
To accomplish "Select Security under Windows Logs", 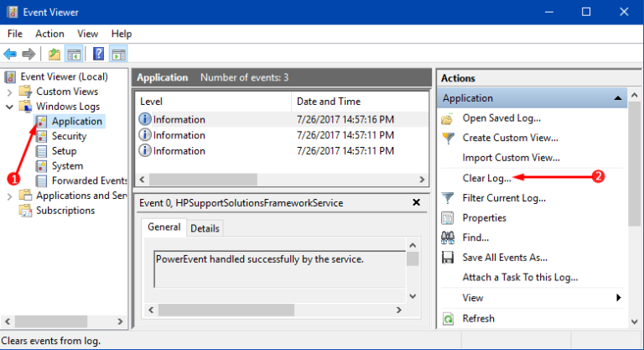I will click(x=69, y=136).
